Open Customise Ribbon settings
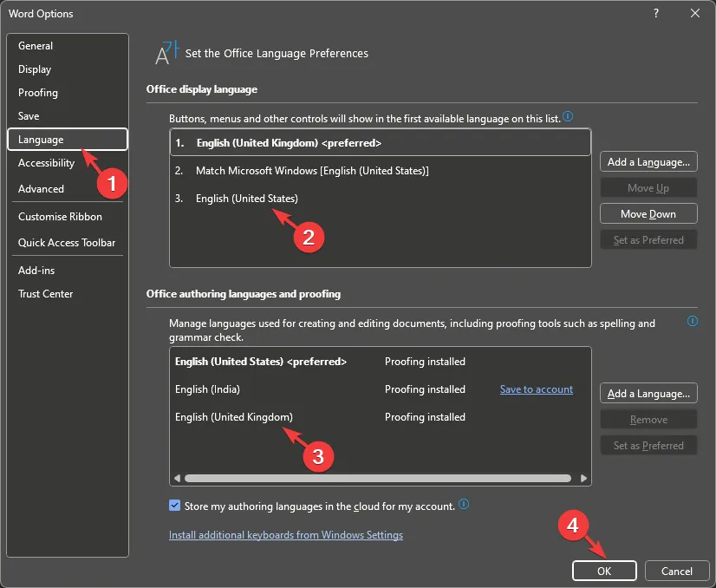 tap(67, 217)
